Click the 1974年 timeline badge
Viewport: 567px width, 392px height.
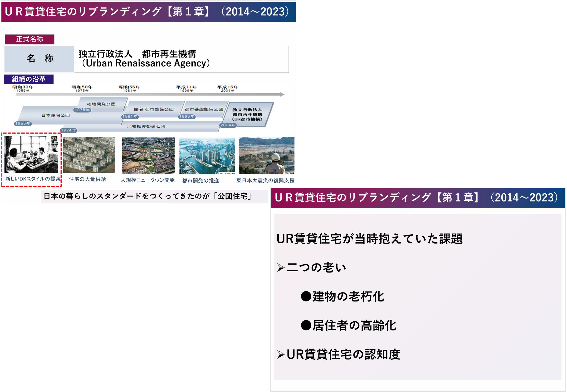point(68,130)
